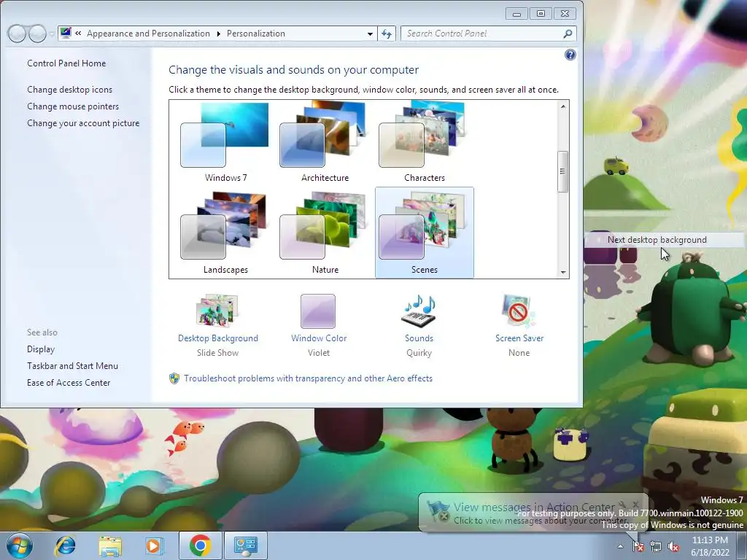Click the Quirky sound scheme label
The image size is (747, 560).
[x=419, y=353]
